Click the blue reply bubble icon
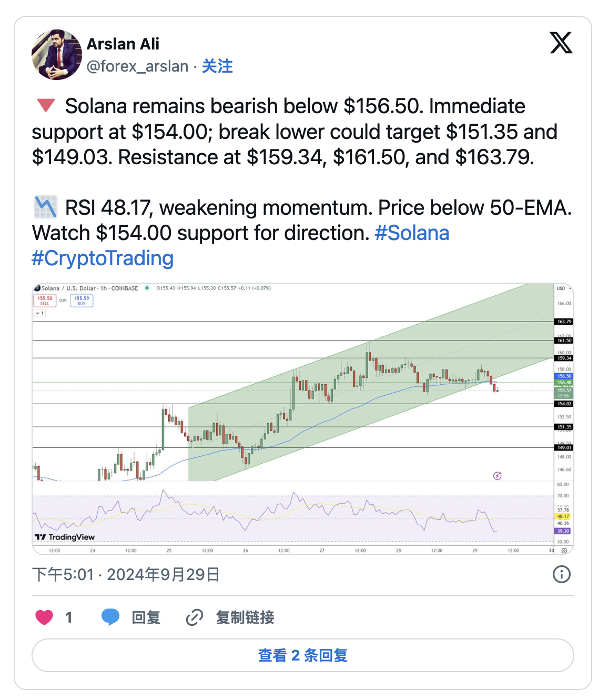Viewport: 608px width, 700px height. tap(110, 617)
